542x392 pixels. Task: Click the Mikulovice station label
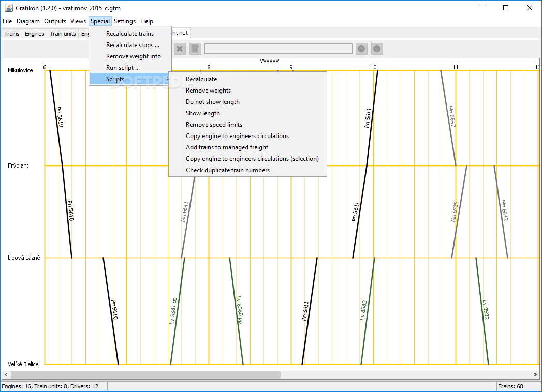tap(20, 70)
